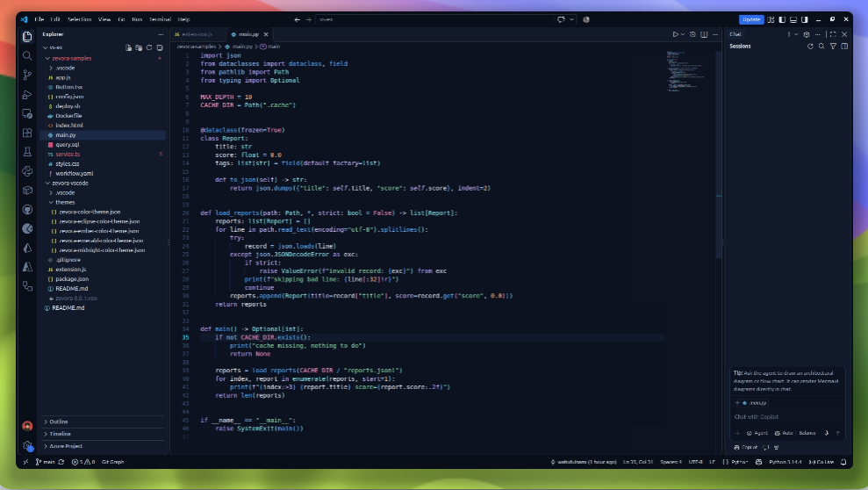868x490 pixels.
Task: Open the editor timeline history icon
Action: pos(692,34)
